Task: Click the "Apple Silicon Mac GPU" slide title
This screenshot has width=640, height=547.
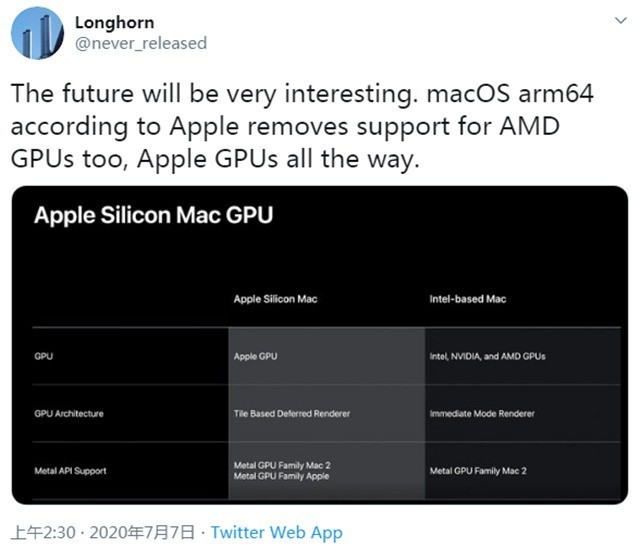Action: click(x=153, y=214)
